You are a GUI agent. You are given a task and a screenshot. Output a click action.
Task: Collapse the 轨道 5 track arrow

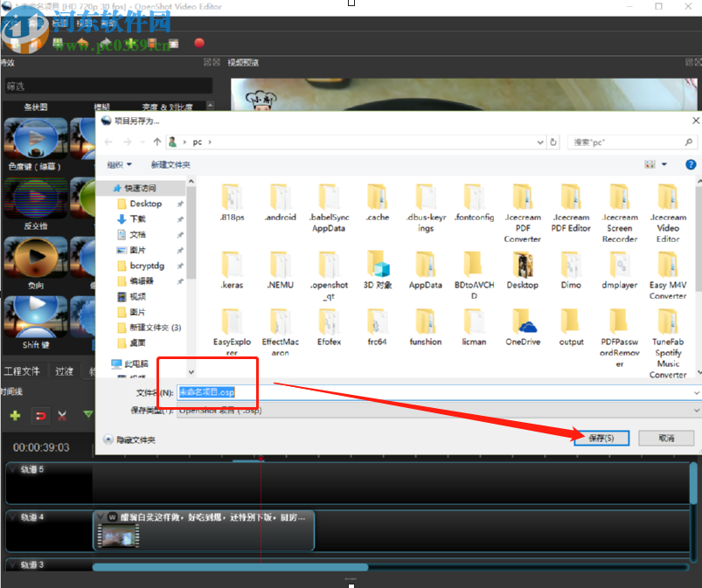12,470
